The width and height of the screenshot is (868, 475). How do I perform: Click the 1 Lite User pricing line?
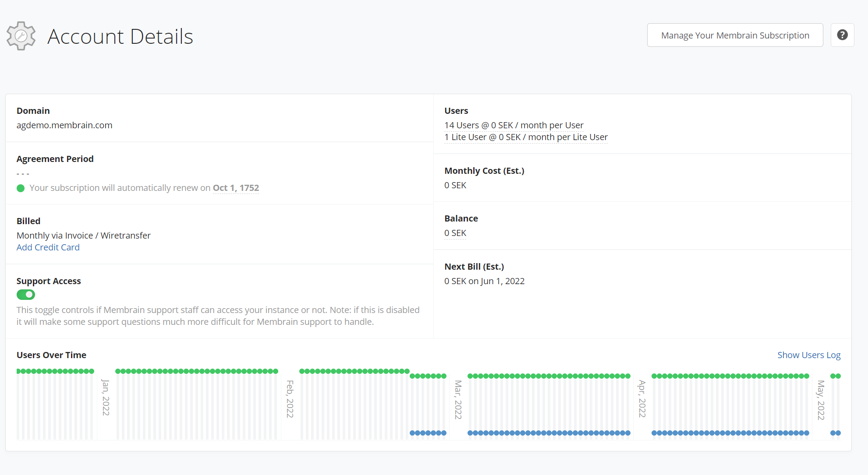point(526,137)
